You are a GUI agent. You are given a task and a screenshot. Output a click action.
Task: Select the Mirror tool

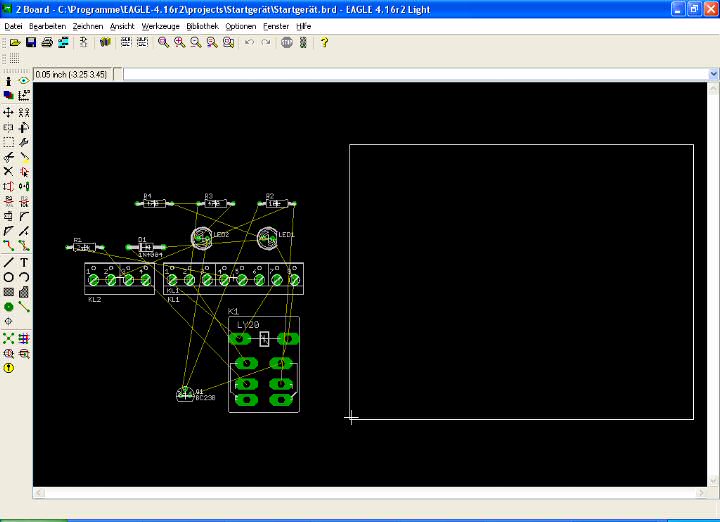pos(8,127)
